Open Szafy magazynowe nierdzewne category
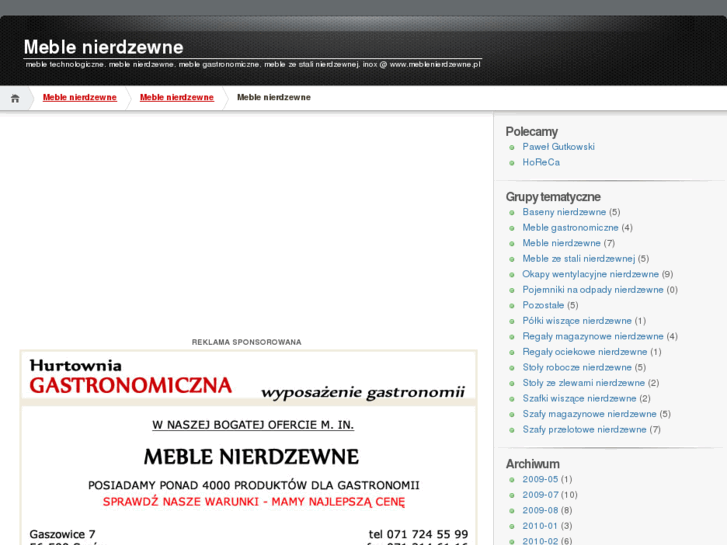The height and width of the screenshot is (545, 727). point(589,414)
